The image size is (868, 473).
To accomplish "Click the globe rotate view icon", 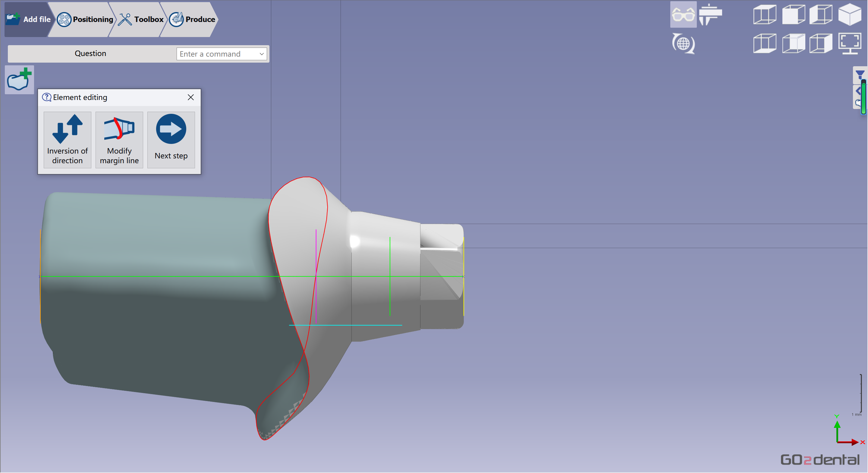I will (x=683, y=43).
